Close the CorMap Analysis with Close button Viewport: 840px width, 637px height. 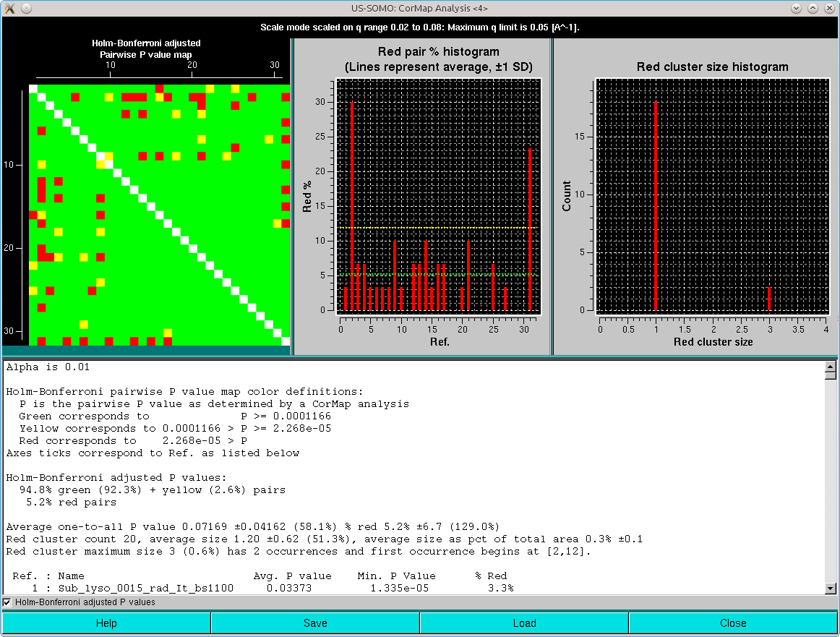[x=733, y=623]
